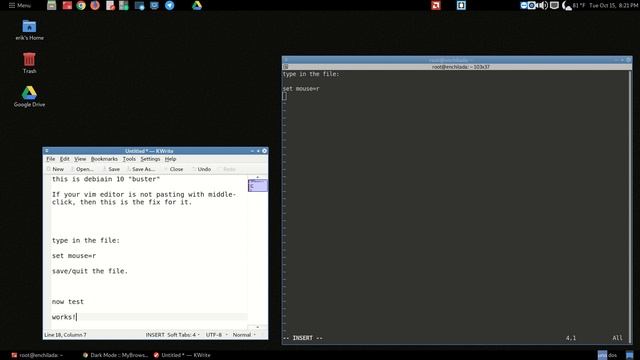Open the clock showing Tue Oct 15

(x=613, y=5)
